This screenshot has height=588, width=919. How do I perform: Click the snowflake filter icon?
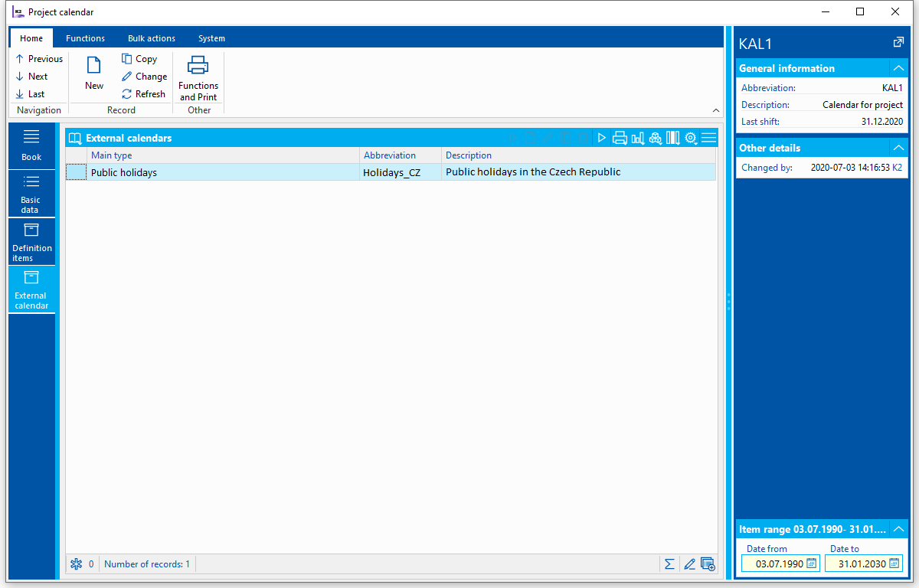tap(76, 564)
